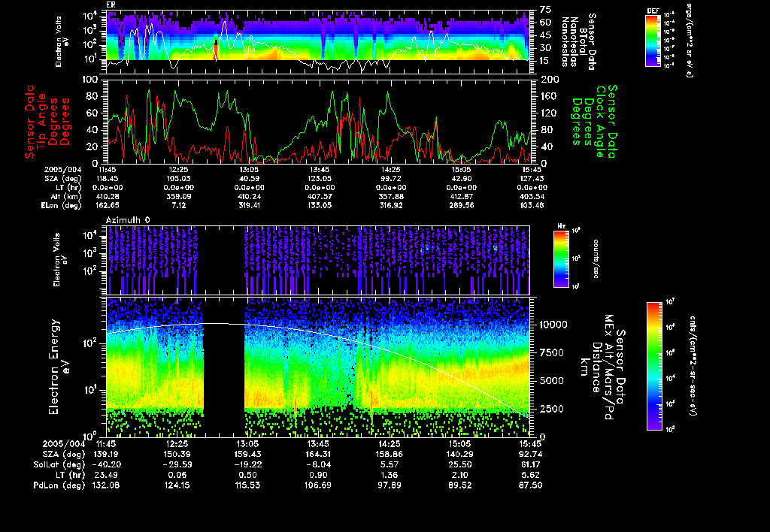This screenshot has width=770, height=532.
Task: Select the 'Azimuth 0' panel title
Action: (128, 220)
